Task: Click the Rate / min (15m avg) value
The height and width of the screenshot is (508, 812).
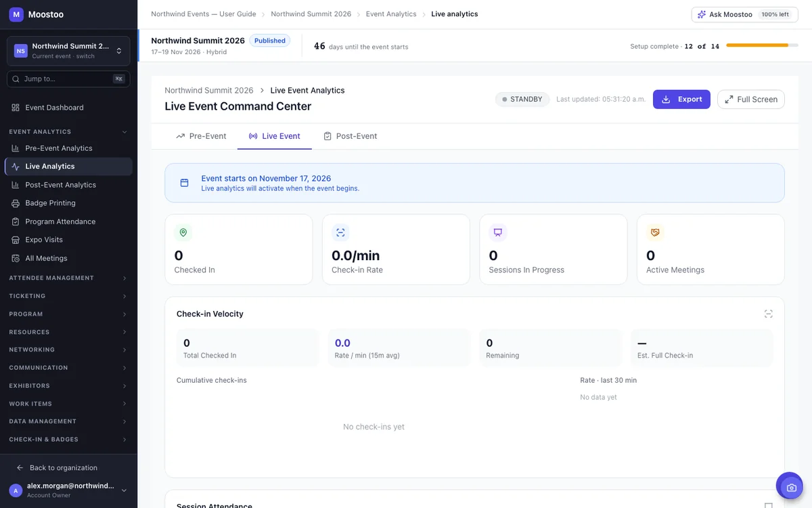Action: click(342, 343)
